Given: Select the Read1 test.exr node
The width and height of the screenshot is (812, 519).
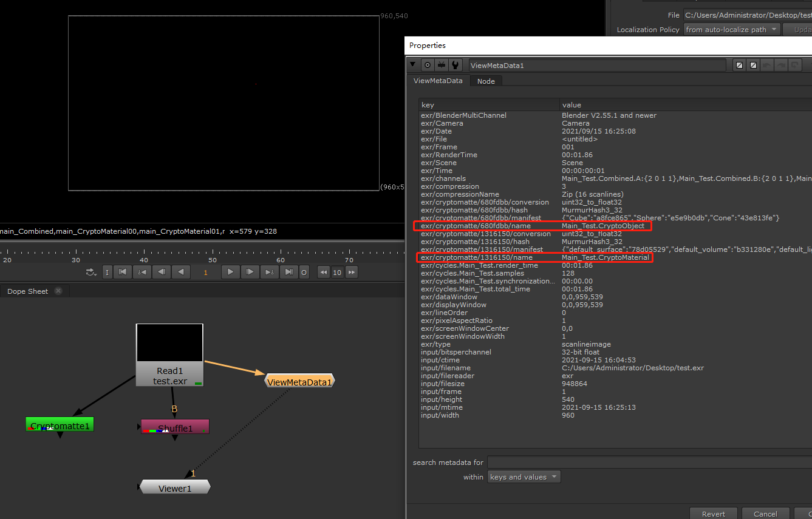Looking at the screenshot, I should click(x=169, y=354).
